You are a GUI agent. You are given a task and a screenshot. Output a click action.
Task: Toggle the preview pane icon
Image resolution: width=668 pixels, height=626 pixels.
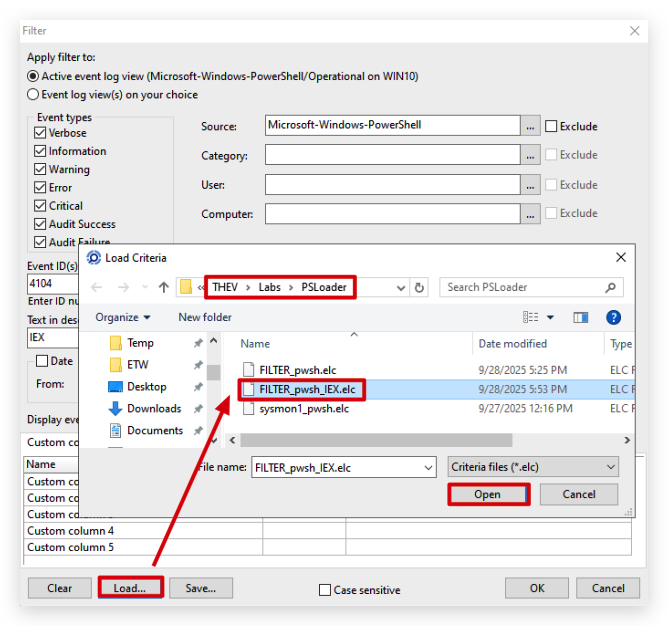click(x=580, y=317)
